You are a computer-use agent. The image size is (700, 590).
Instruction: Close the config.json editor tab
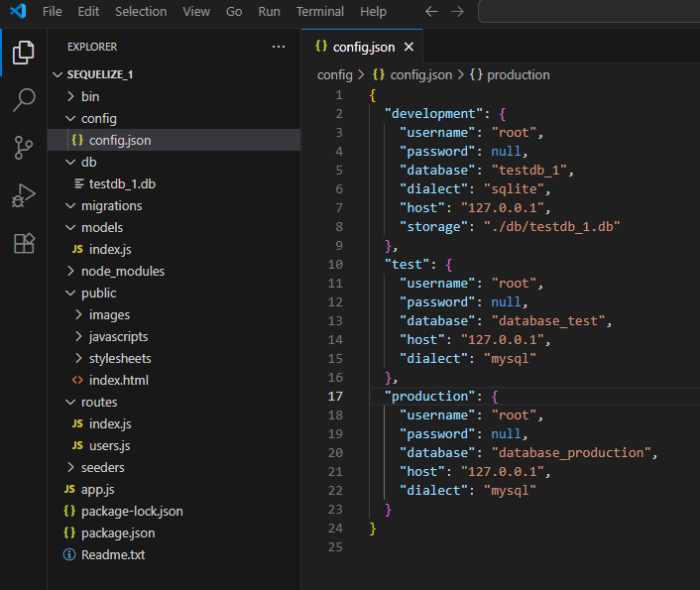point(408,47)
